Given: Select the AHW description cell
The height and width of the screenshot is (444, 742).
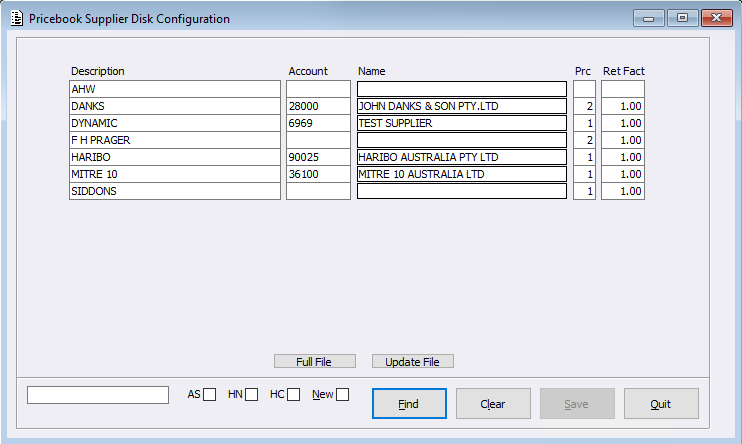Looking at the screenshot, I should point(175,89).
